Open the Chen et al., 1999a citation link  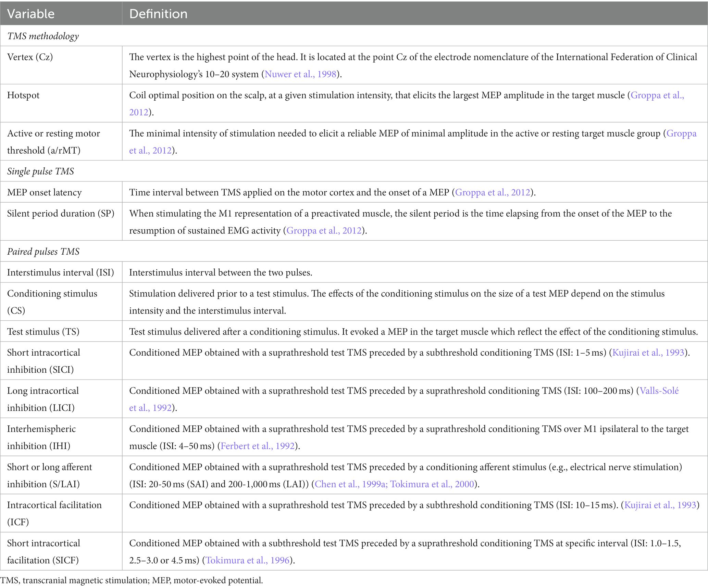[x=351, y=484]
